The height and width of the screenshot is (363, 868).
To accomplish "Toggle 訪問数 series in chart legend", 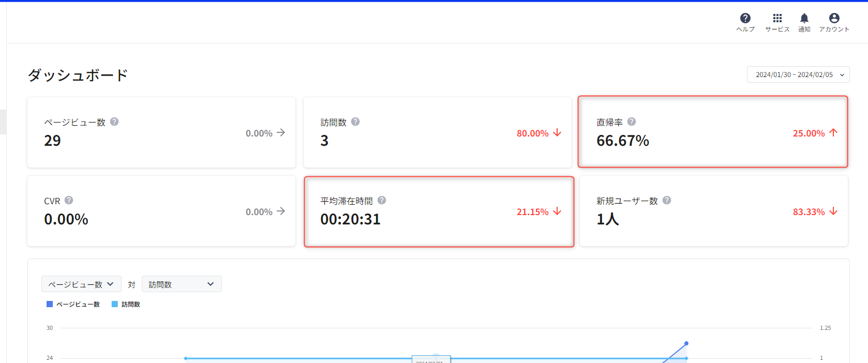I will pos(130,305).
